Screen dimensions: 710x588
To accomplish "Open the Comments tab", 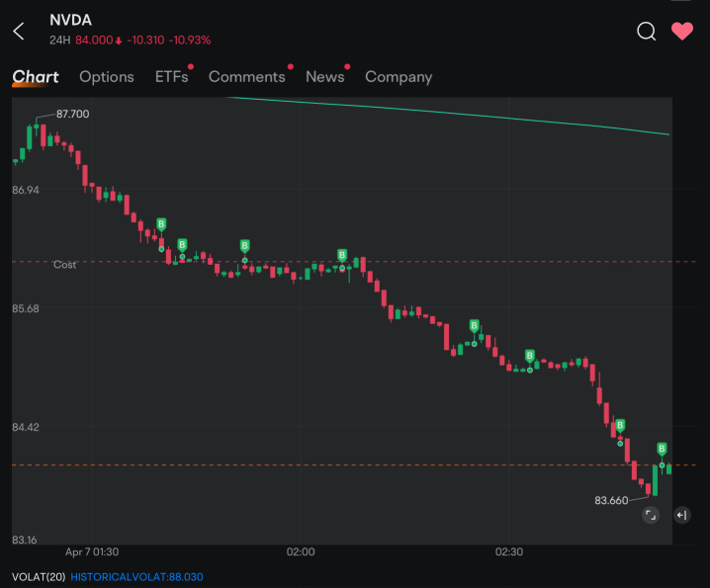I will click(x=247, y=77).
